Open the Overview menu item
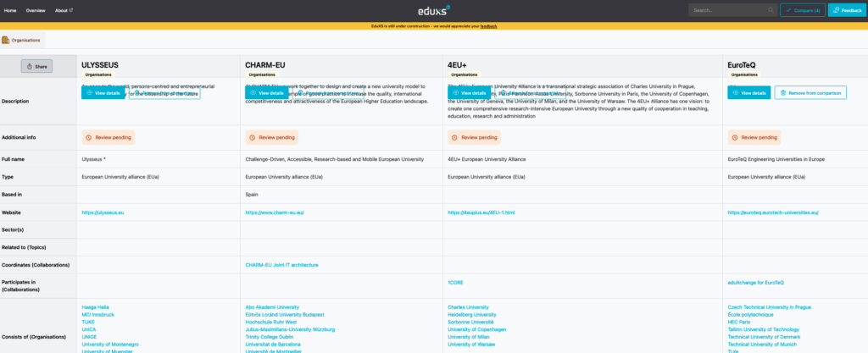Screen dimensions: 868x353 [36, 10]
